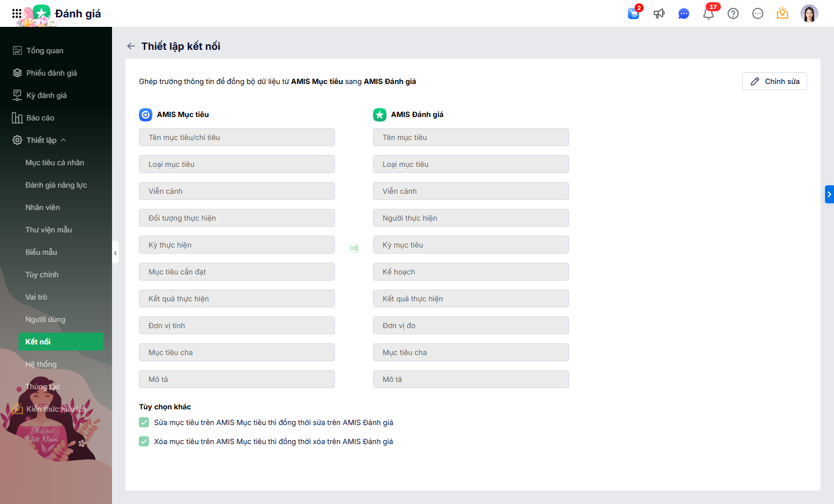Click the Chỉnh sửa button
This screenshot has height=504, width=834.
tap(774, 81)
